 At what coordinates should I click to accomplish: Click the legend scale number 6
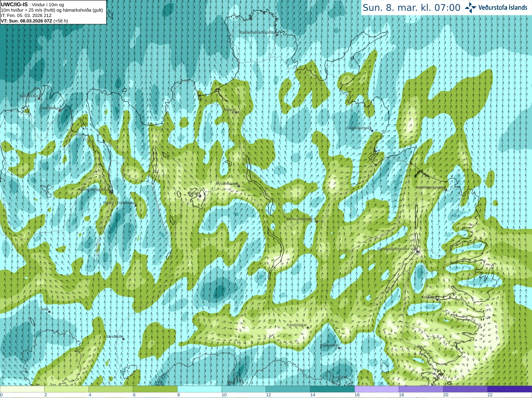tap(134, 395)
